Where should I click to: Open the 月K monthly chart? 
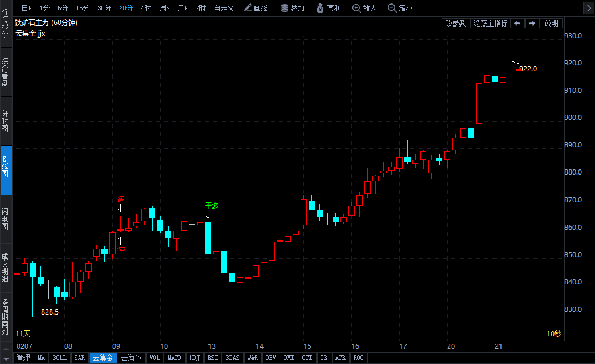183,8
